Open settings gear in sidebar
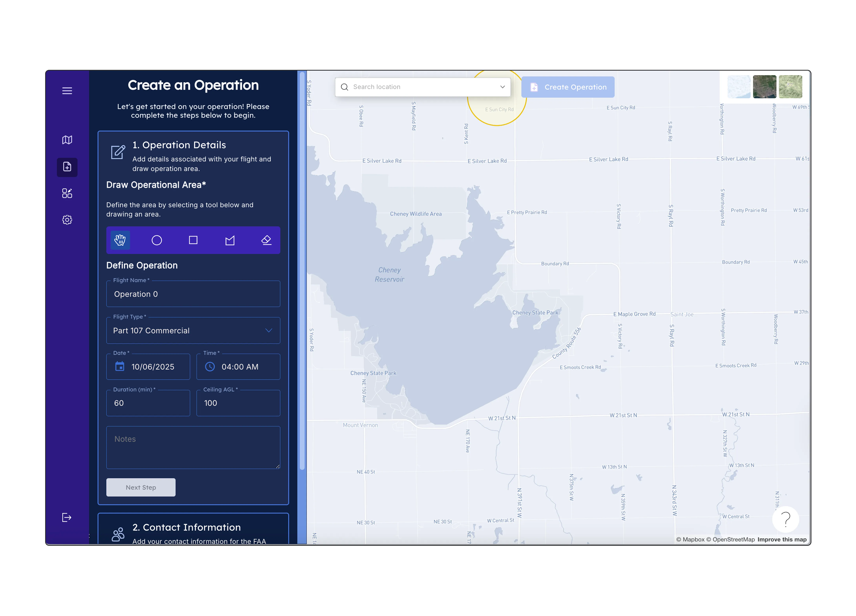This screenshot has width=856, height=616. [67, 220]
